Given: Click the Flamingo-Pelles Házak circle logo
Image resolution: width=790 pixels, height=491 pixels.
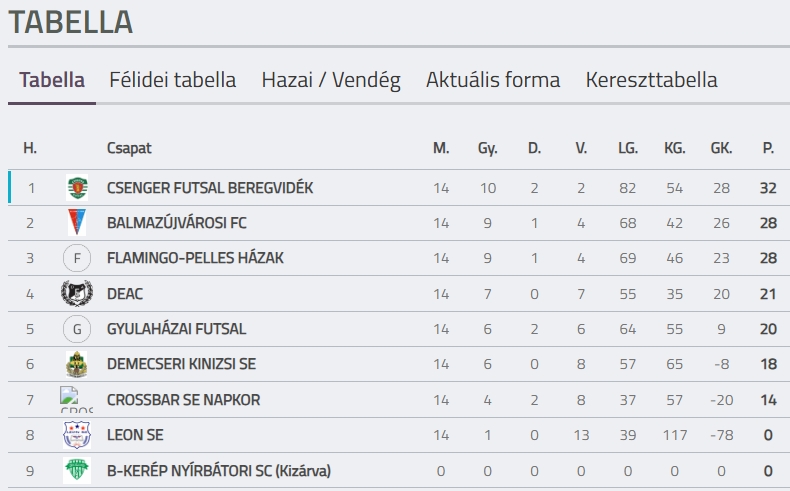Looking at the screenshot, I should (x=77, y=258).
